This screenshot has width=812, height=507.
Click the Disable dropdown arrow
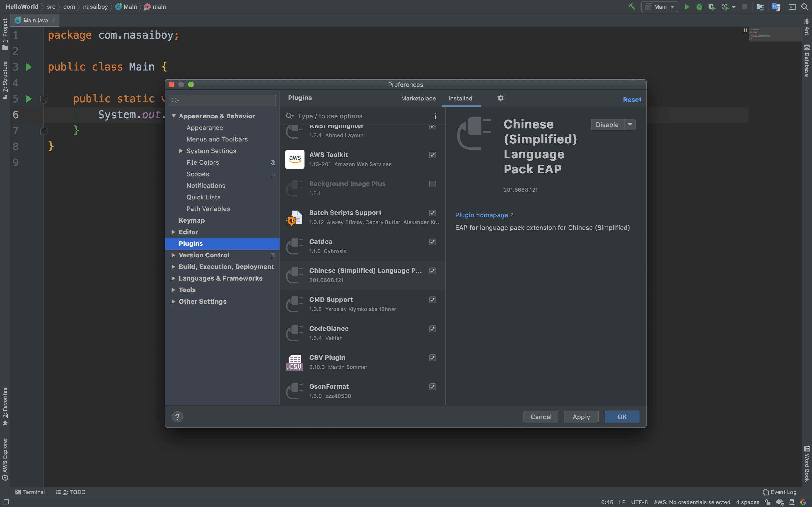630,124
